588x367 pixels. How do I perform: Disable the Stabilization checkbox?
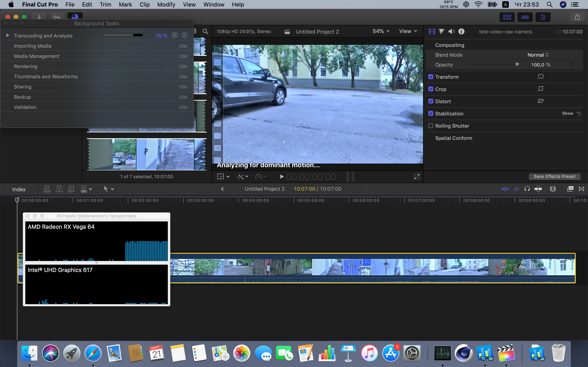click(x=431, y=114)
